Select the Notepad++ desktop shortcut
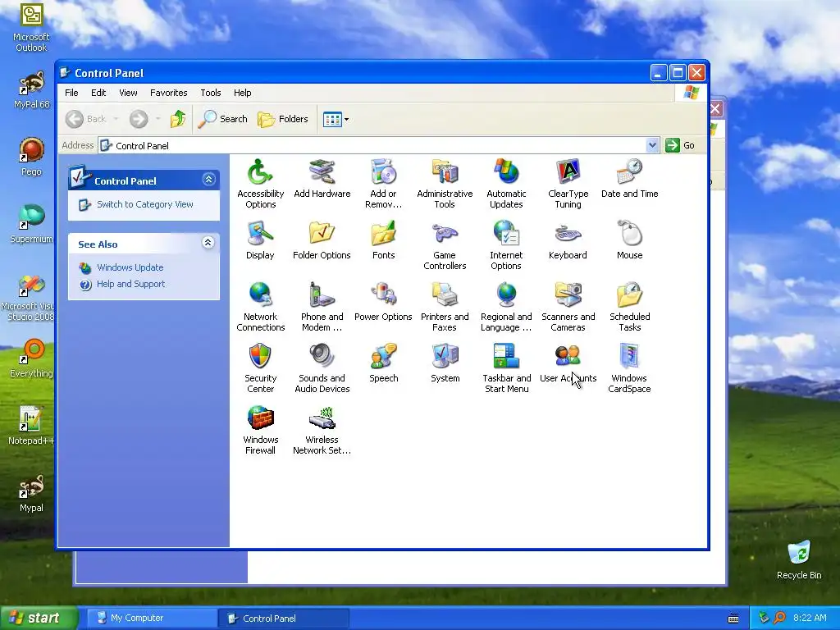 pyautogui.click(x=31, y=426)
